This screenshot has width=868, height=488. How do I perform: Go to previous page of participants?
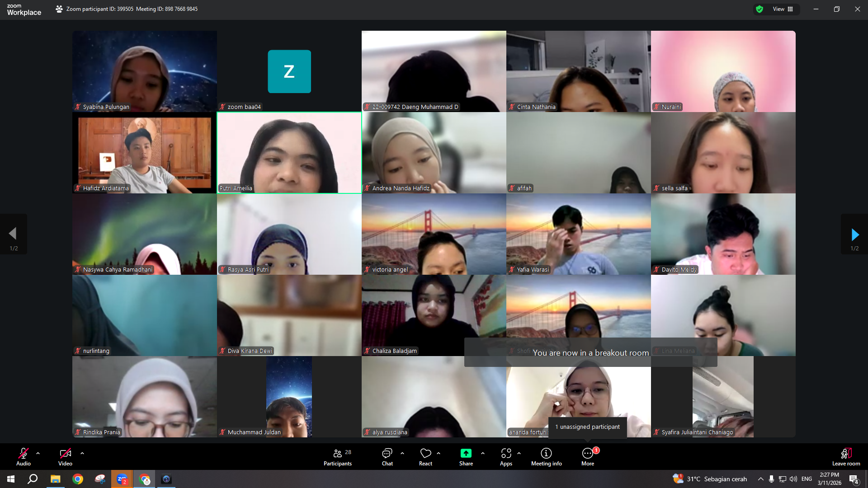point(13,234)
